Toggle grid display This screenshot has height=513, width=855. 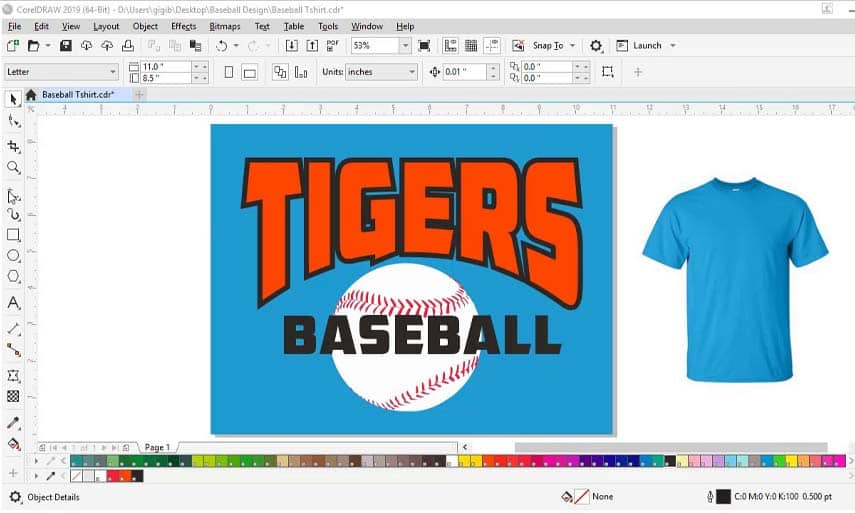pyautogui.click(x=471, y=46)
